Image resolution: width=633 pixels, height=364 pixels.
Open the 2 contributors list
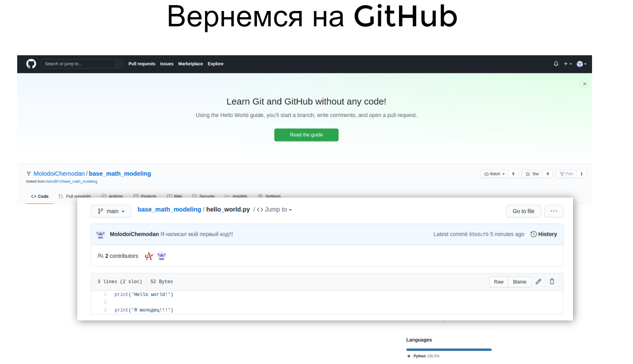pyautogui.click(x=118, y=256)
